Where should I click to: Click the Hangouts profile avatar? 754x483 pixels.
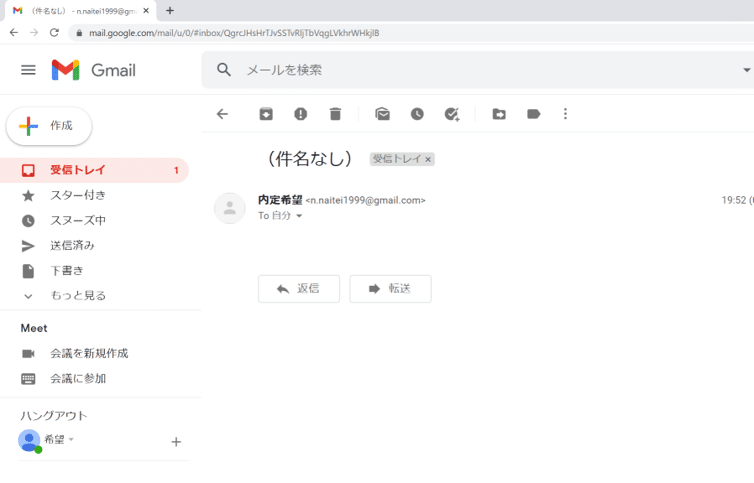[29, 440]
